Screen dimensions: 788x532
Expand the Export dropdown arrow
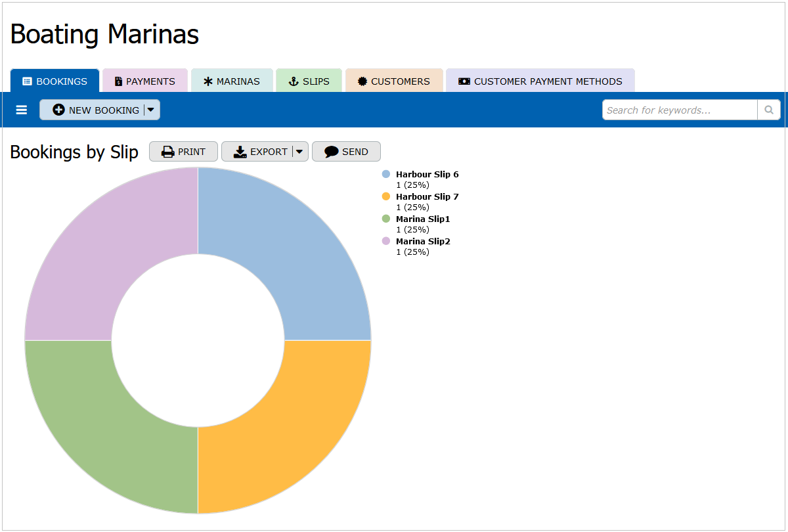(299, 152)
